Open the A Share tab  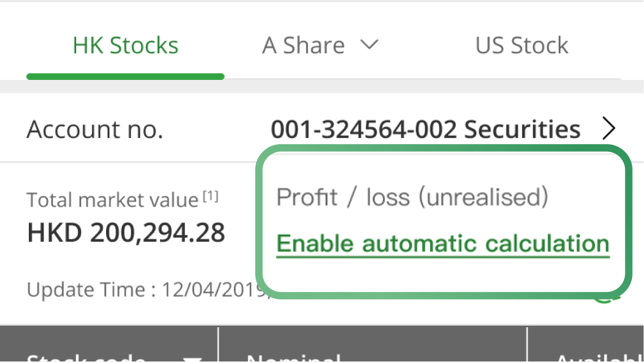pos(303,46)
